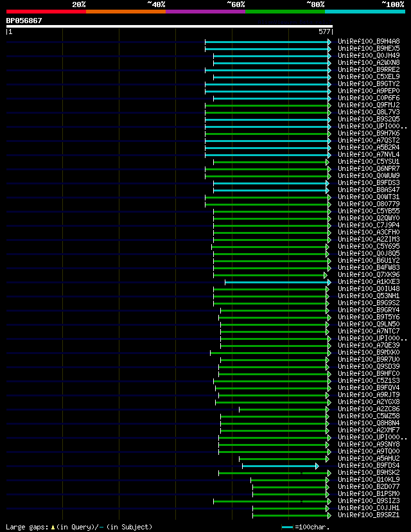This screenshot has width=411, height=532.
Task: Select the UniRef100_B9HSK2 label
Action: pyautogui.click(x=369, y=473)
